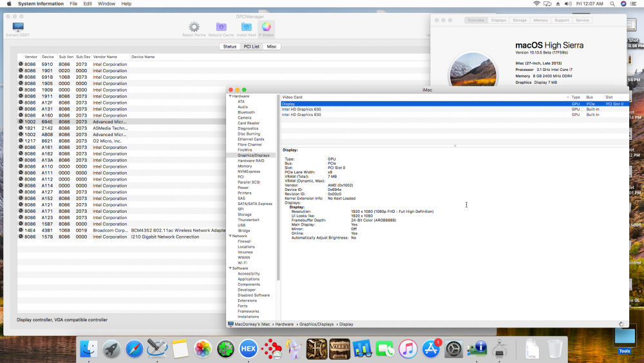The width and height of the screenshot is (644, 363).
Task: Select the O2 Micro, Inc. device row
Action: click(122, 141)
